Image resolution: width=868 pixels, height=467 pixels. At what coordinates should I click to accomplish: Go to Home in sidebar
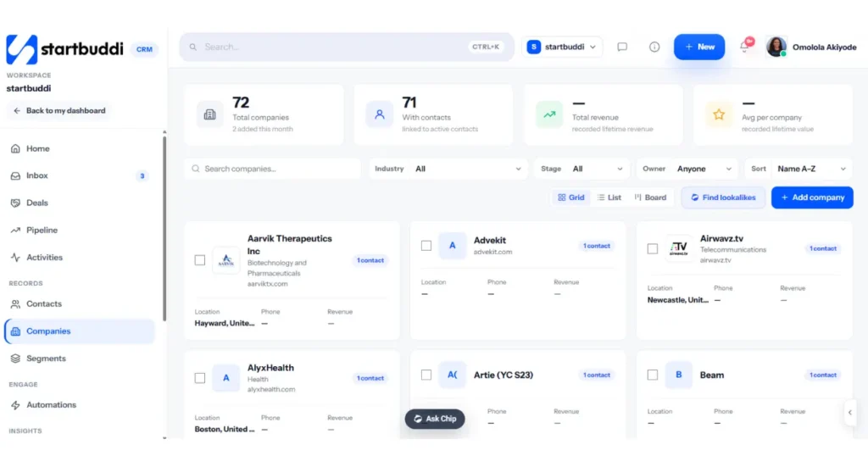point(79,148)
